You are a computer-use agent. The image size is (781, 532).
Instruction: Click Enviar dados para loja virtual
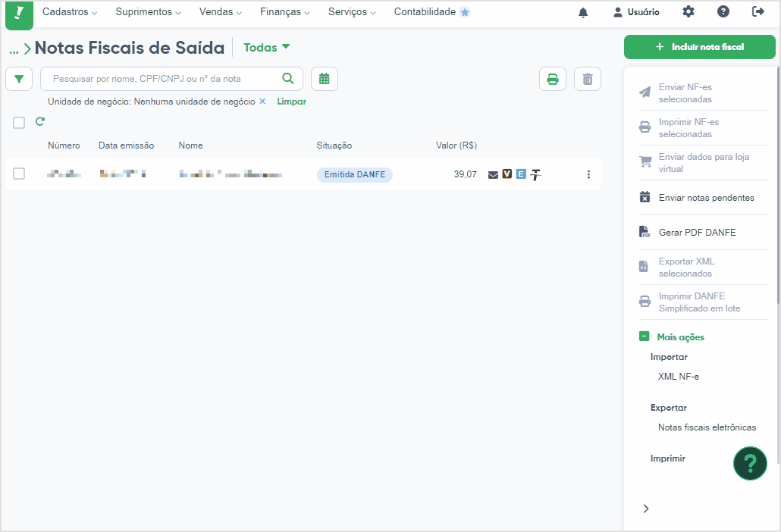click(703, 163)
